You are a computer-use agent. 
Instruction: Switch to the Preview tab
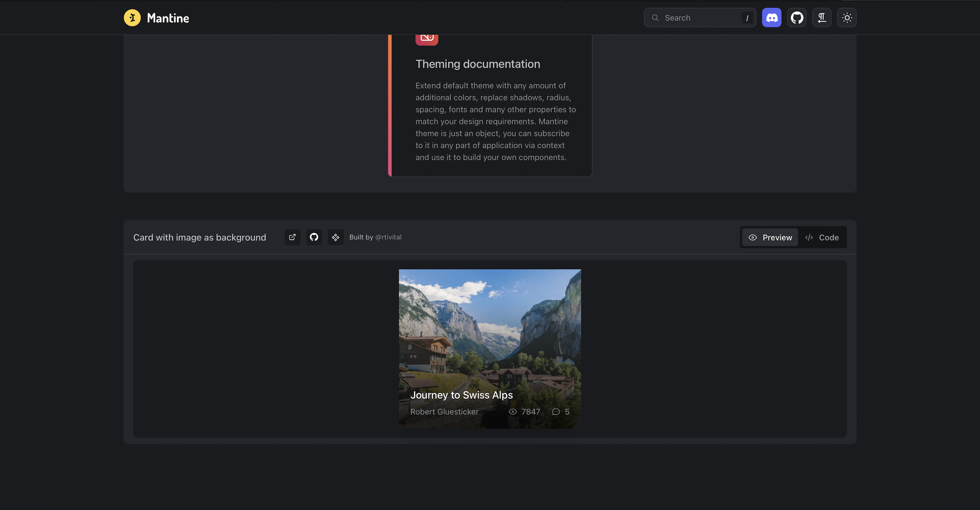770,238
